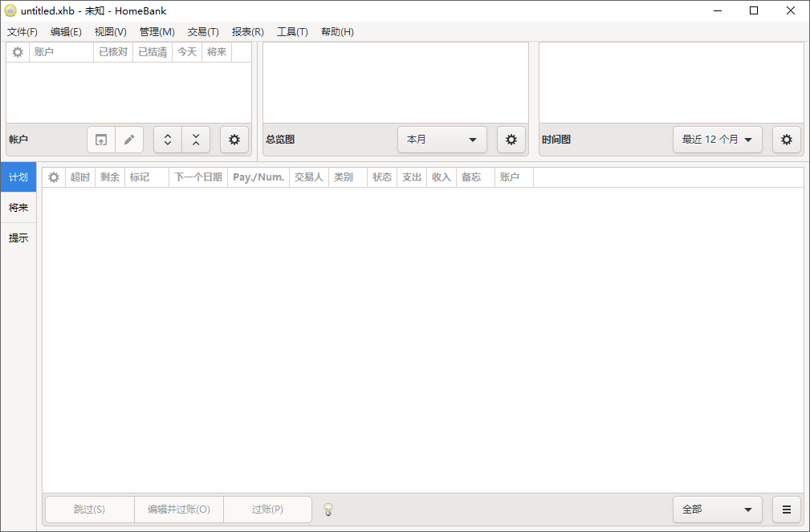Open the account list column preferences gear
This screenshot has height=532, width=810.
(17, 51)
